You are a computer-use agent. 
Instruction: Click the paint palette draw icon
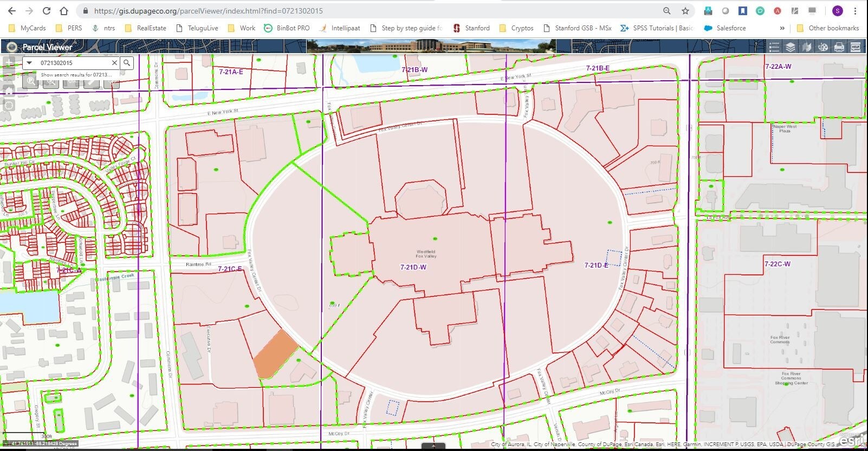coord(823,47)
